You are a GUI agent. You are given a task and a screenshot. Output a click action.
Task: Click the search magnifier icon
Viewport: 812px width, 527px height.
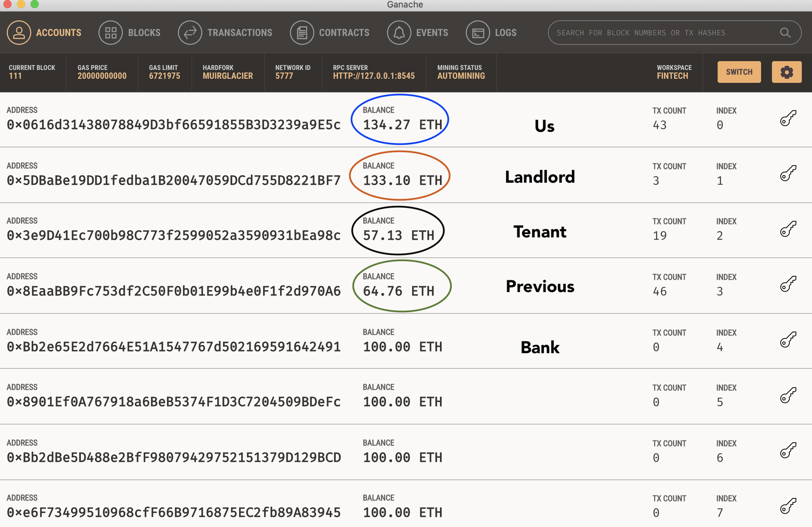click(786, 33)
